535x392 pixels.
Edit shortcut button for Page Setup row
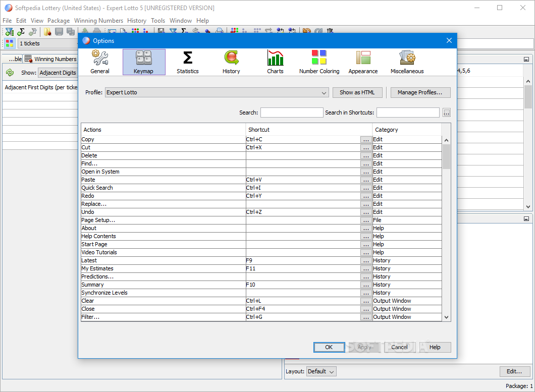(x=366, y=220)
